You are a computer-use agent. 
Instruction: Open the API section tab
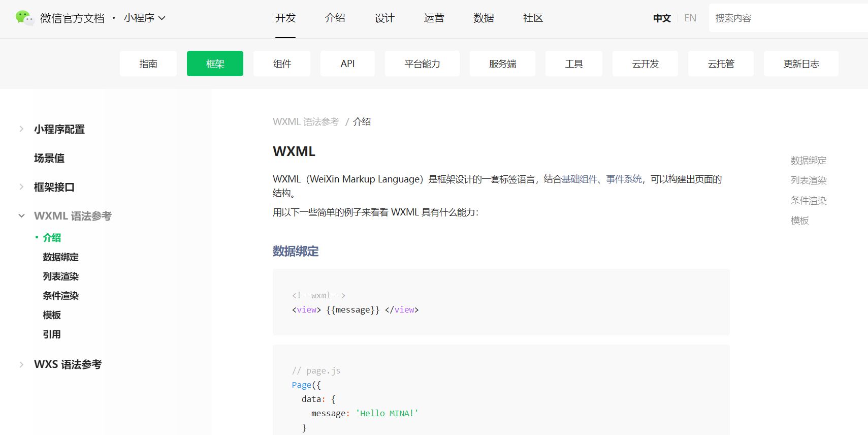347,64
